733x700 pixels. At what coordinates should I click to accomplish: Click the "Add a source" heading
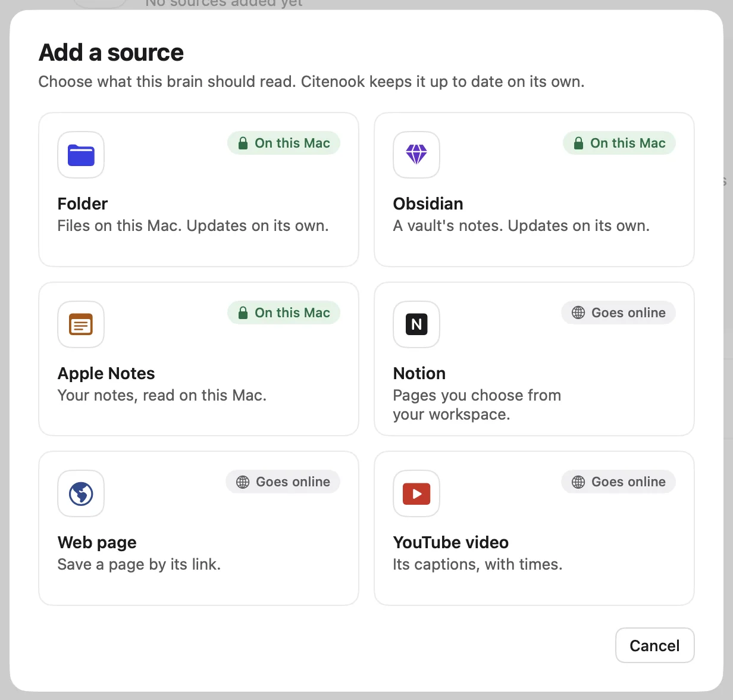[x=111, y=53]
